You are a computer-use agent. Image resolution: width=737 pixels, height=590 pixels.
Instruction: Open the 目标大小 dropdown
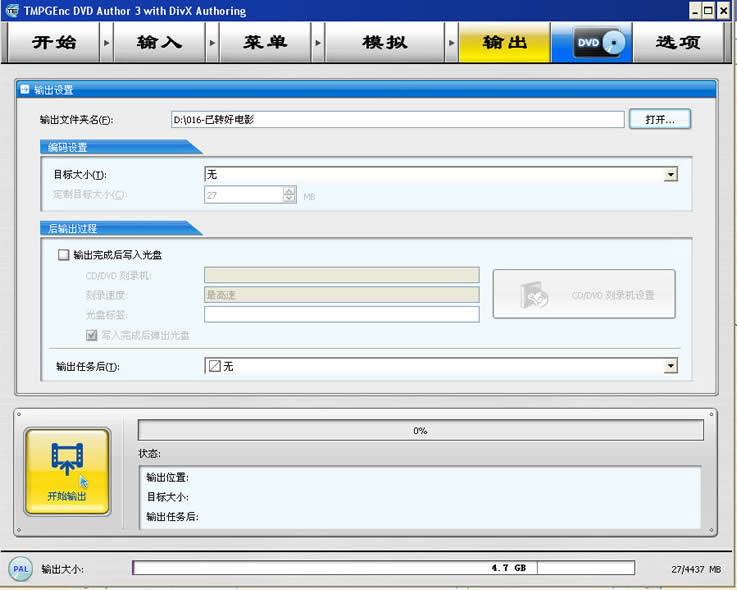[671, 174]
